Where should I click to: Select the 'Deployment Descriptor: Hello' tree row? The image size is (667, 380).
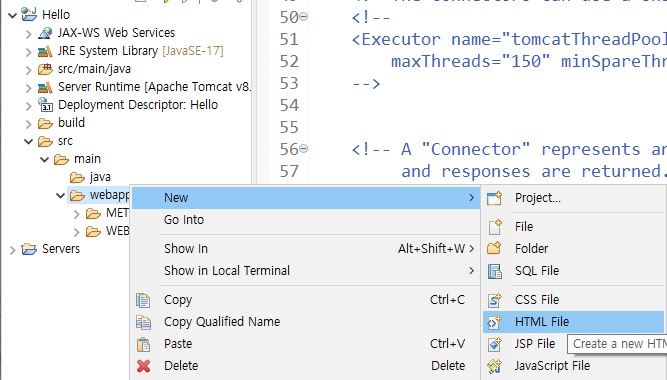138,105
